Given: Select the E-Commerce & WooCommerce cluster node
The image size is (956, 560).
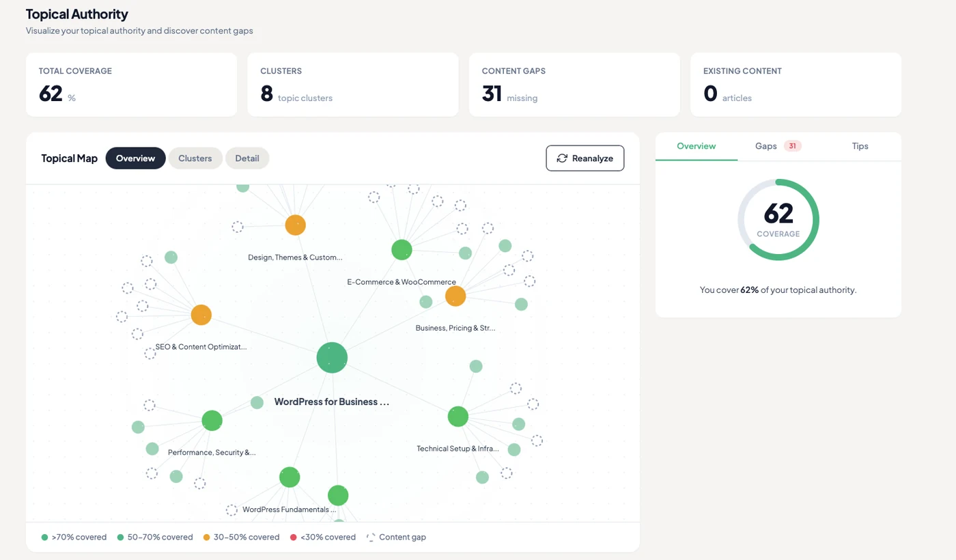Looking at the screenshot, I should (x=402, y=250).
